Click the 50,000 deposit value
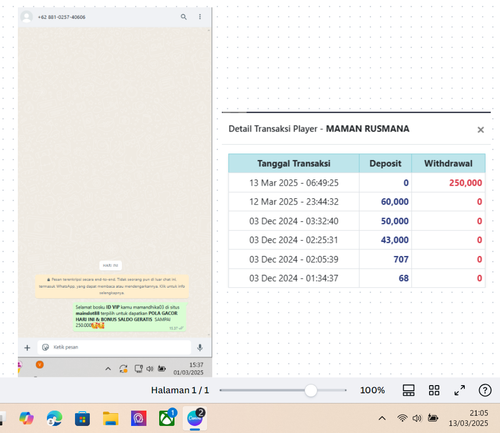This screenshot has height=433, width=500. tap(395, 221)
